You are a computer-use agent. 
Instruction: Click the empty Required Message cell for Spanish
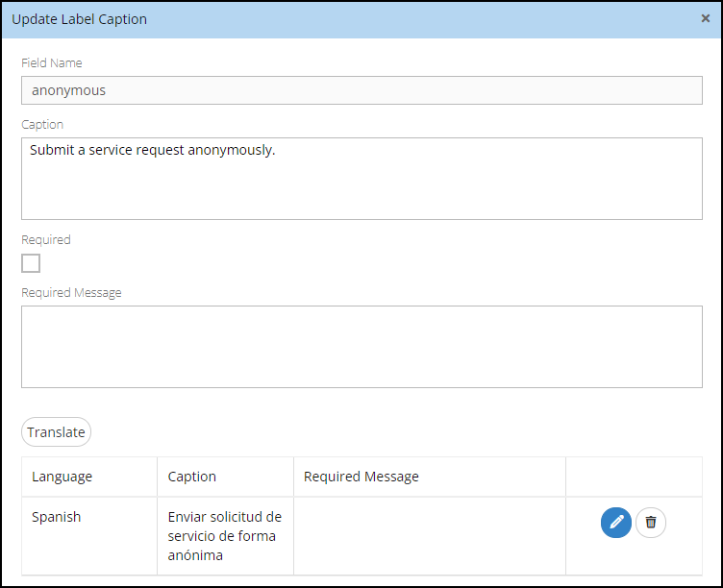[430, 536]
